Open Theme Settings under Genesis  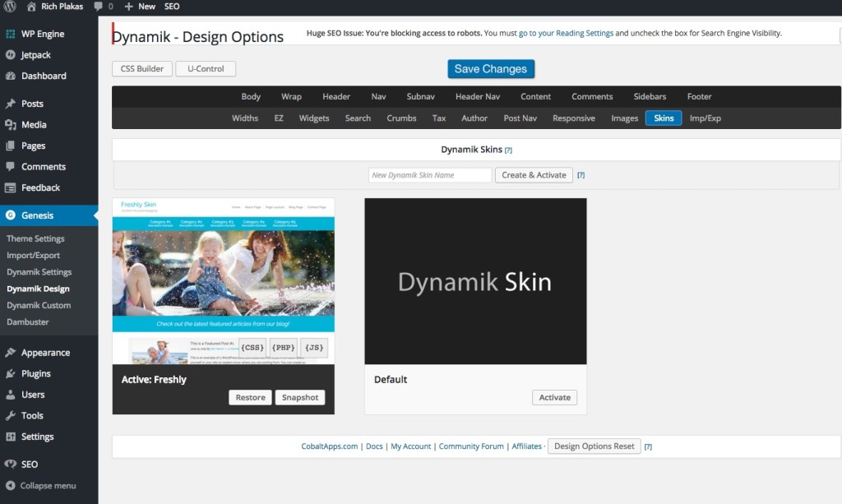(35, 238)
